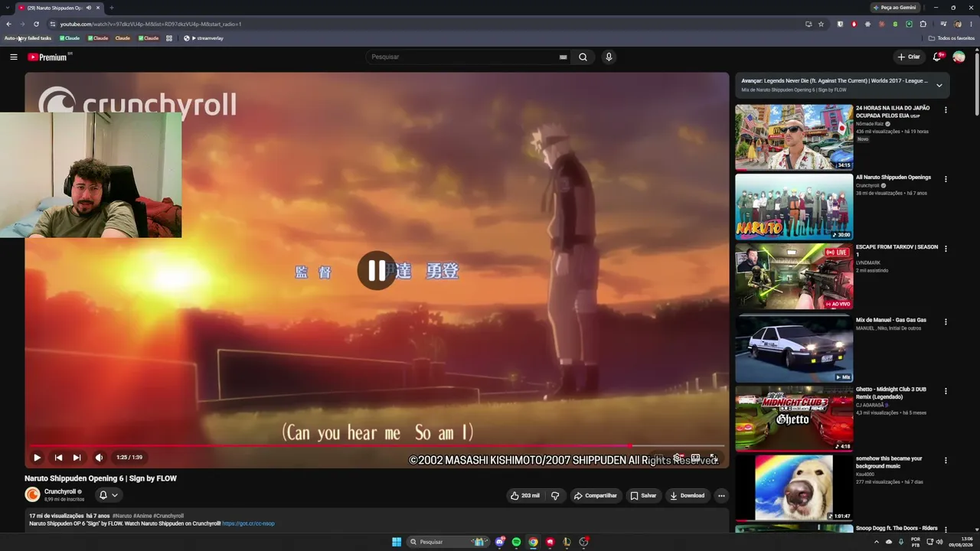Open options for 'Mix de Manuel' item
Screen dimensions: 980x551
pyautogui.click(x=946, y=321)
